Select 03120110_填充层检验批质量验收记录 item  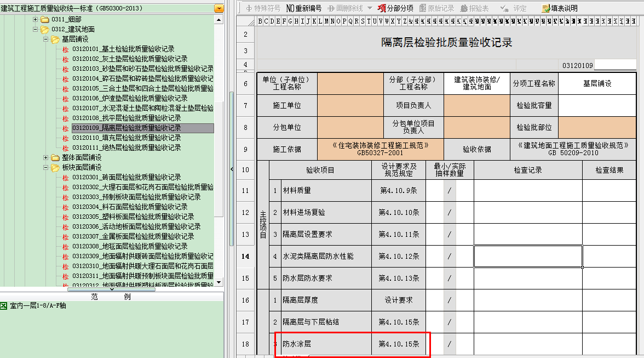click(x=126, y=138)
